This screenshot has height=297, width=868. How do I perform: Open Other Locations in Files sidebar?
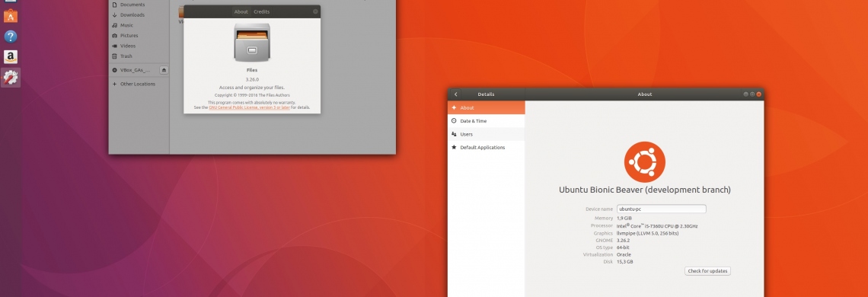(x=138, y=85)
